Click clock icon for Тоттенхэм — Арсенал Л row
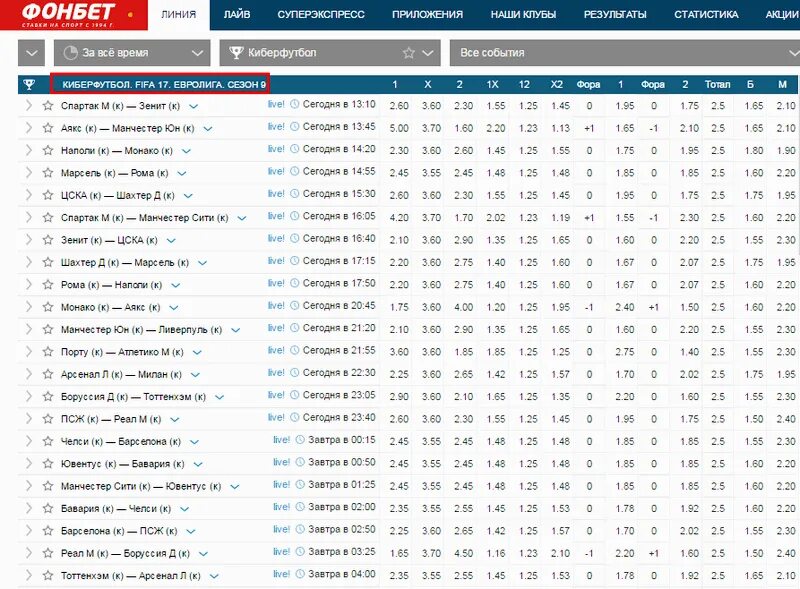The height and width of the screenshot is (589, 800). click(x=300, y=574)
